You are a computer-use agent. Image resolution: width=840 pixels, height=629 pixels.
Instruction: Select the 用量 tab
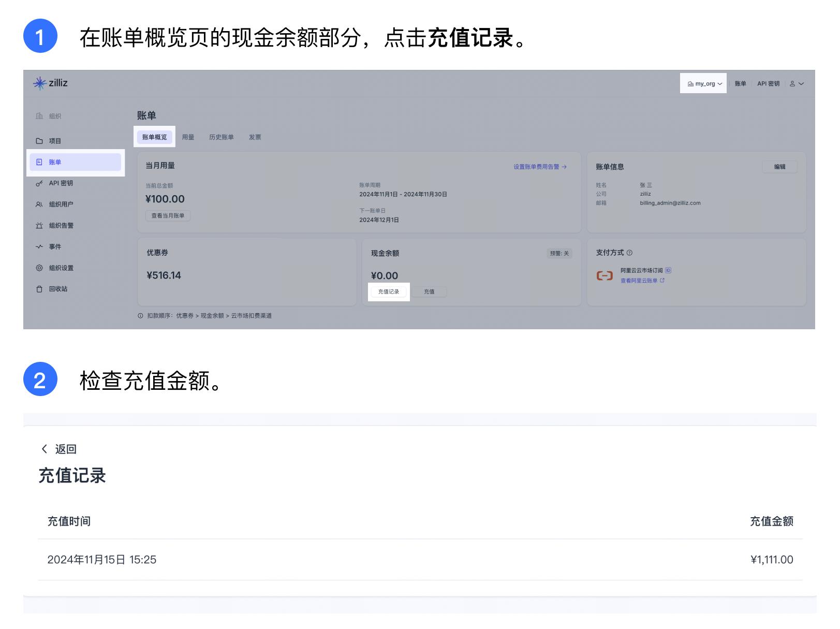coord(188,137)
